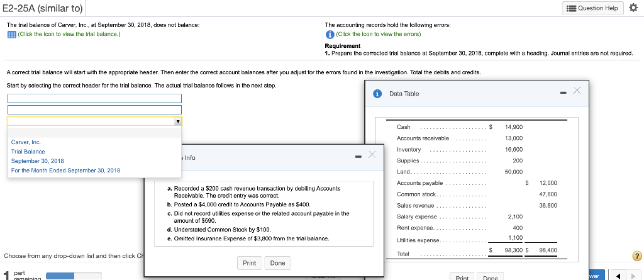Go to previous question arrow
The width and height of the screenshot is (644, 280).
tap(619, 276)
